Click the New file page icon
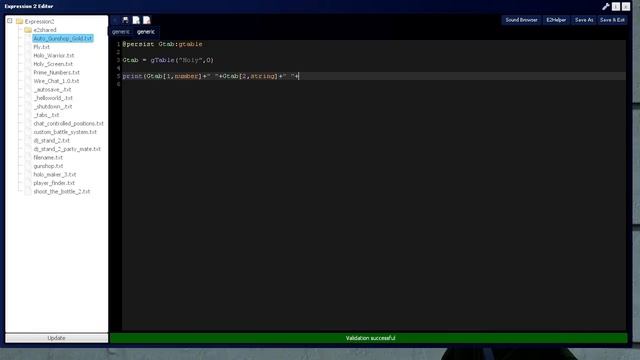This screenshot has width=640, height=360. (x=136, y=20)
